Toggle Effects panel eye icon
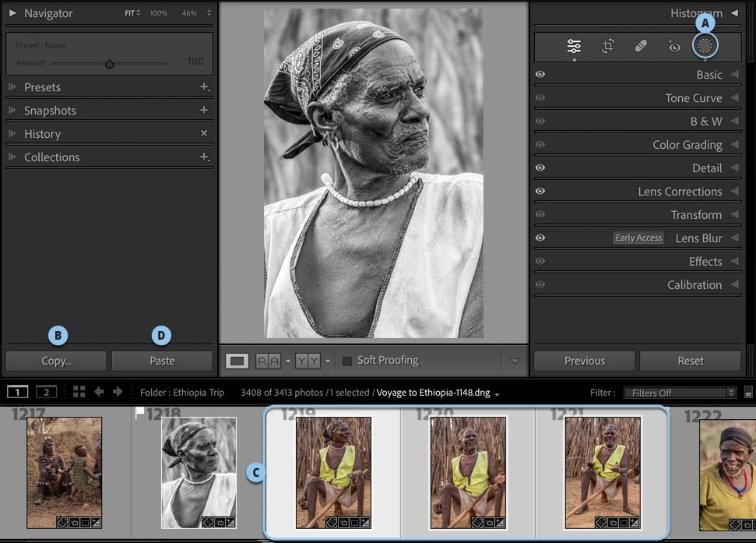The height and width of the screenshot is (543, 756). tap(540, 261)
